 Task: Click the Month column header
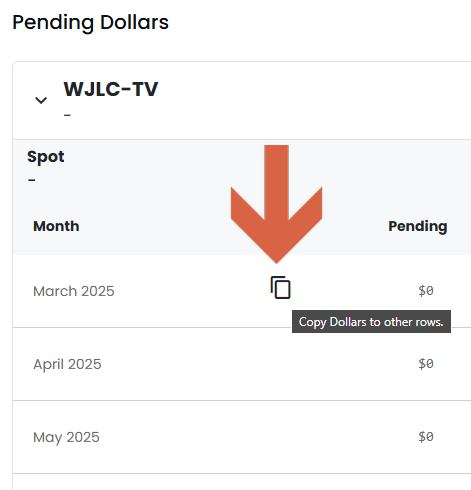tap(56, 226)
